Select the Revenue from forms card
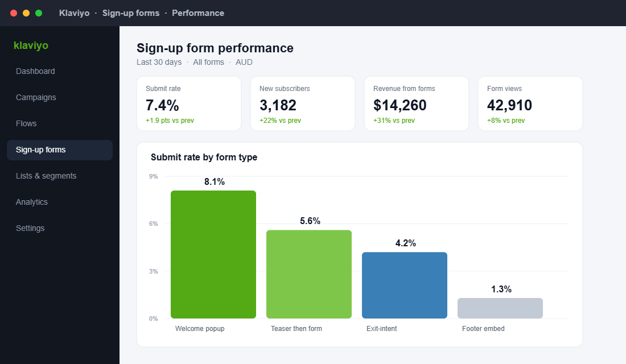The image size is (626, 364). [417, 104]
